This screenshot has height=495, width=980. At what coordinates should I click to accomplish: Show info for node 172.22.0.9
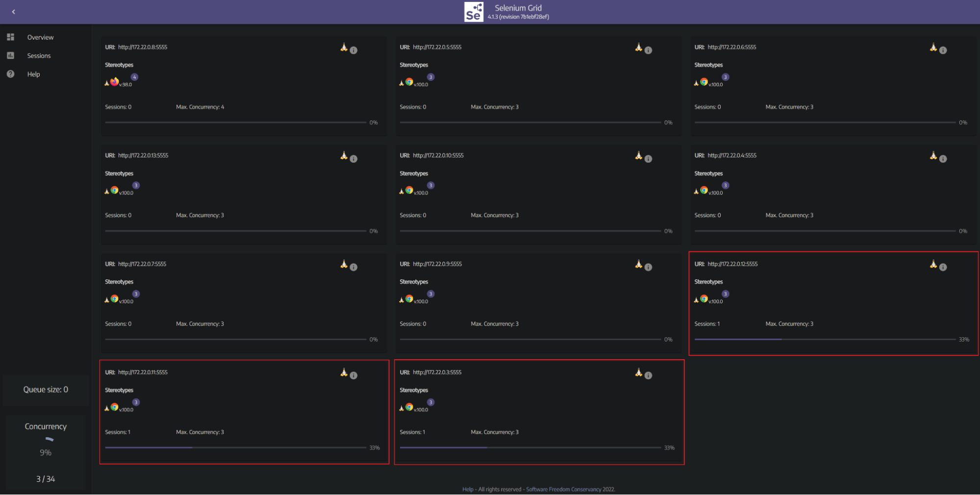(648, 267)
